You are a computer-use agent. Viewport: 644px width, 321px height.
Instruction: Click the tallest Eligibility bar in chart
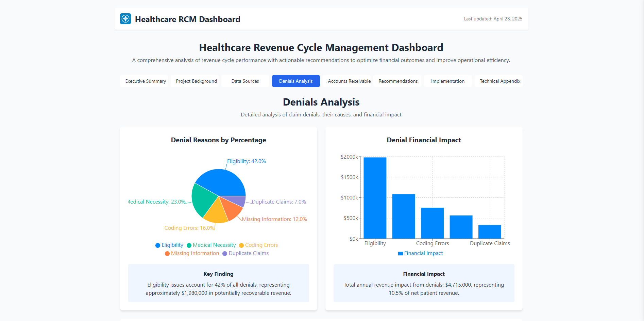tap(375, 197)
